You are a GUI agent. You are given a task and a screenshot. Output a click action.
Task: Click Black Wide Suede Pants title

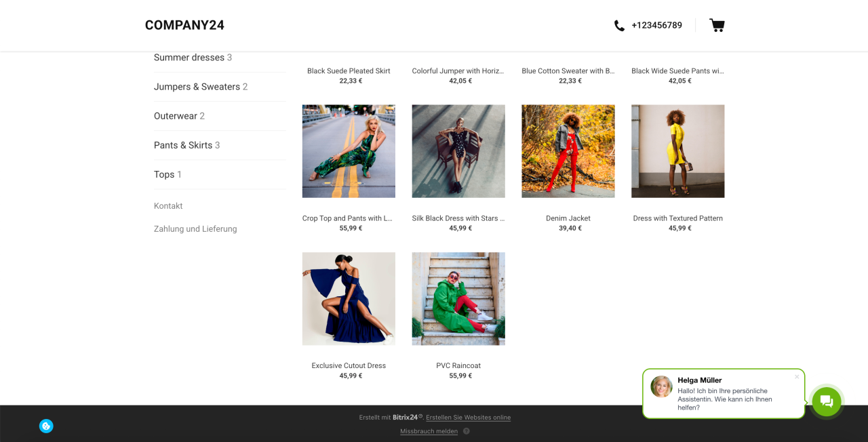(x=677, y=71)
